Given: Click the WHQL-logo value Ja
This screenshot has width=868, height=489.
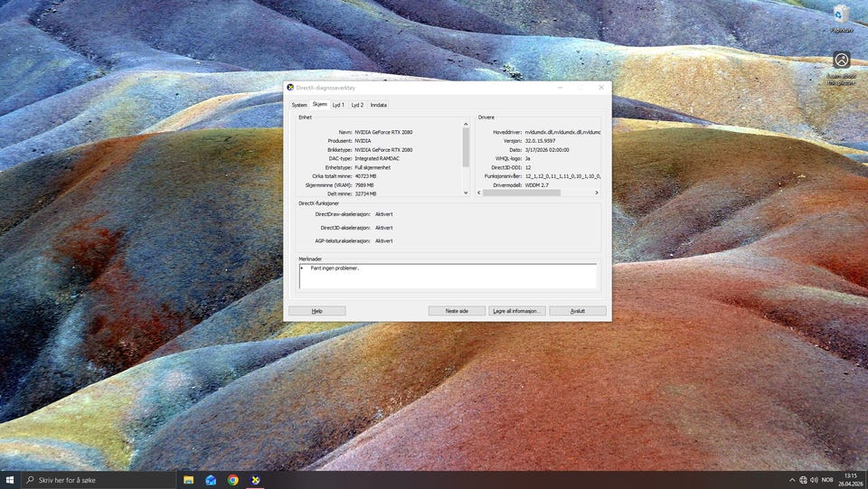Looking at the screenshot, I should pos(527,159).
